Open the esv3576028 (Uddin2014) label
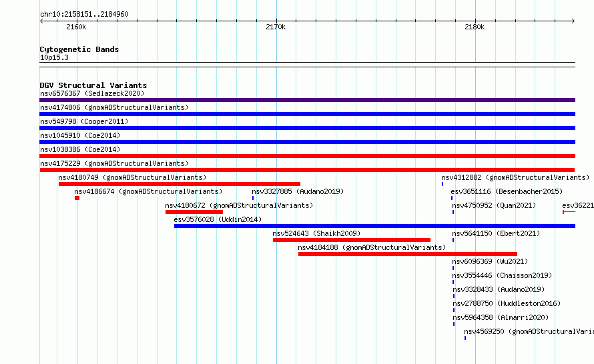The height and width of the screenshot is (364, 594). tap(218, 219)
